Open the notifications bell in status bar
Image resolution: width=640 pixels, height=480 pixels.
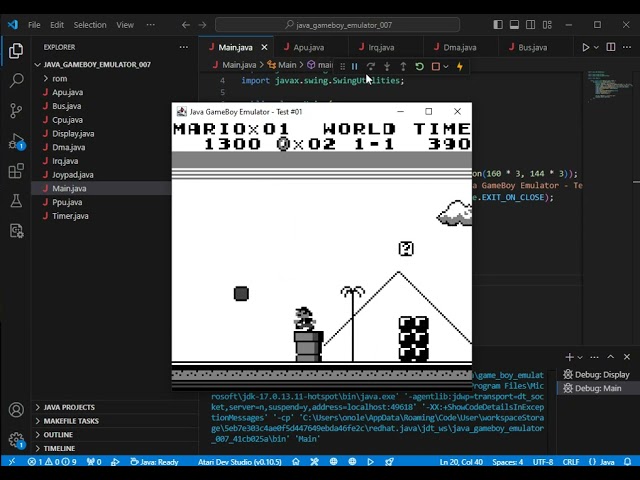[628, 462]
